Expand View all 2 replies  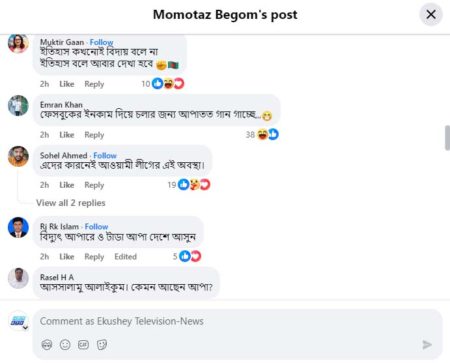(x=71, y=203)
